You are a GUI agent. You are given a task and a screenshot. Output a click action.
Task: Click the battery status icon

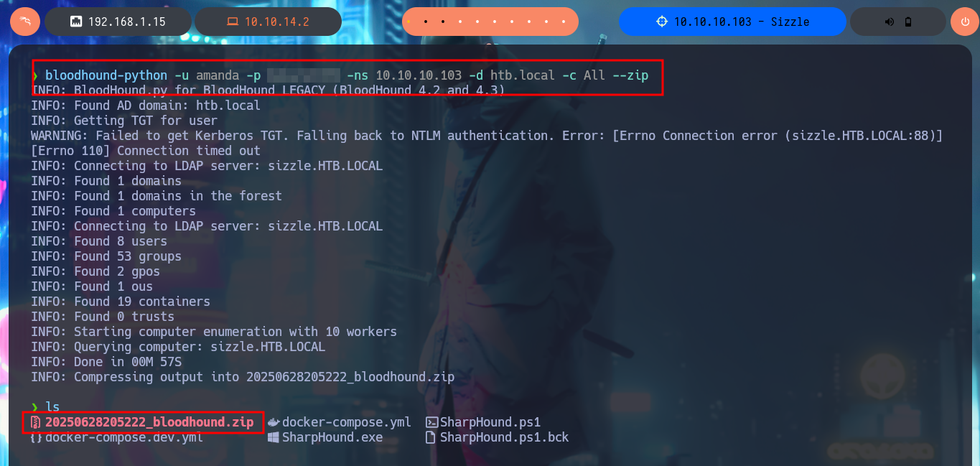908,22
